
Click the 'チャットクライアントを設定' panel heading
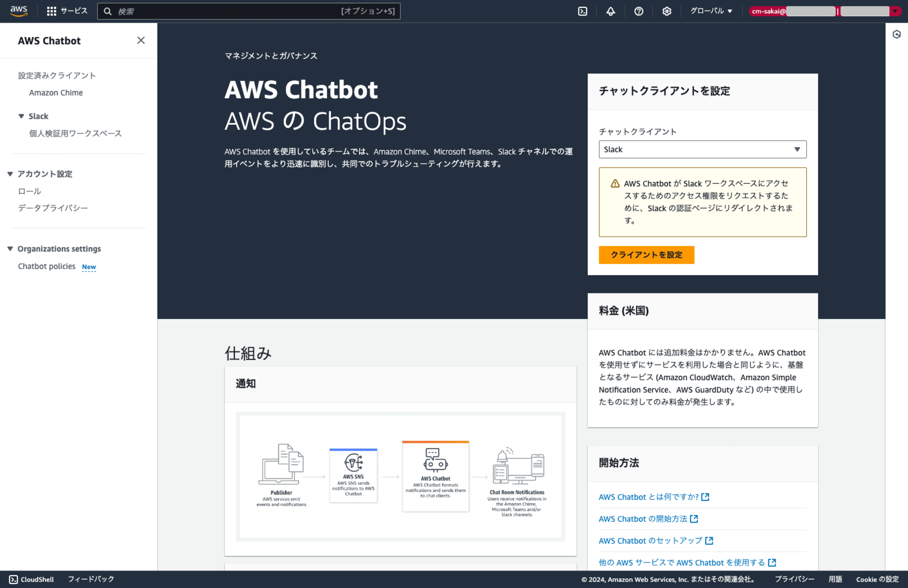coord(665,91)
